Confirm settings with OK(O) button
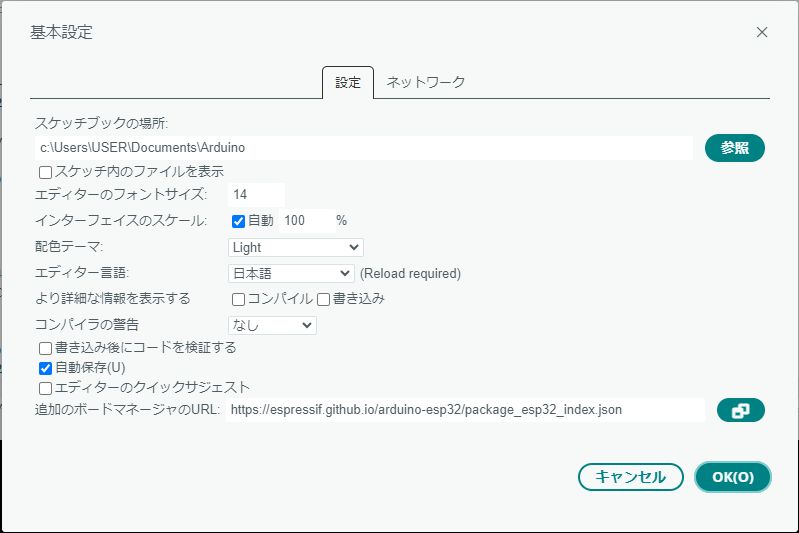The height and width of the screenshot is (533, 799). pos(733,477)
